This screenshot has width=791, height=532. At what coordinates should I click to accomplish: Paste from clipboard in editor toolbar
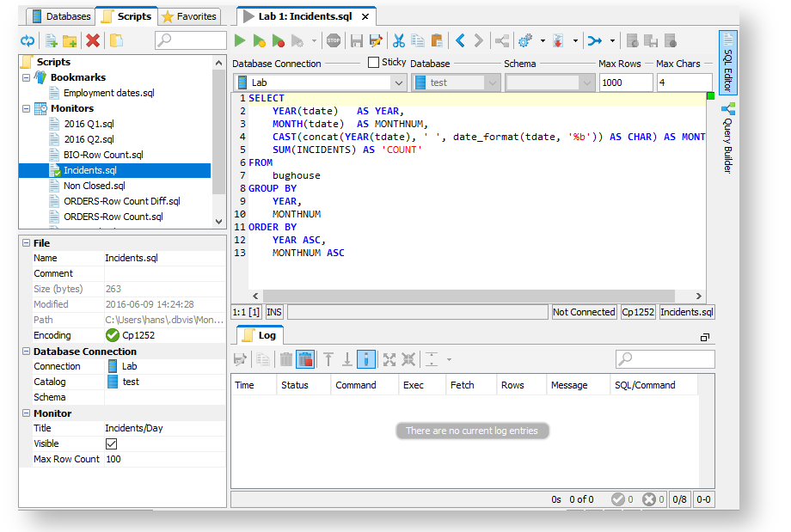tap(437, 40)
